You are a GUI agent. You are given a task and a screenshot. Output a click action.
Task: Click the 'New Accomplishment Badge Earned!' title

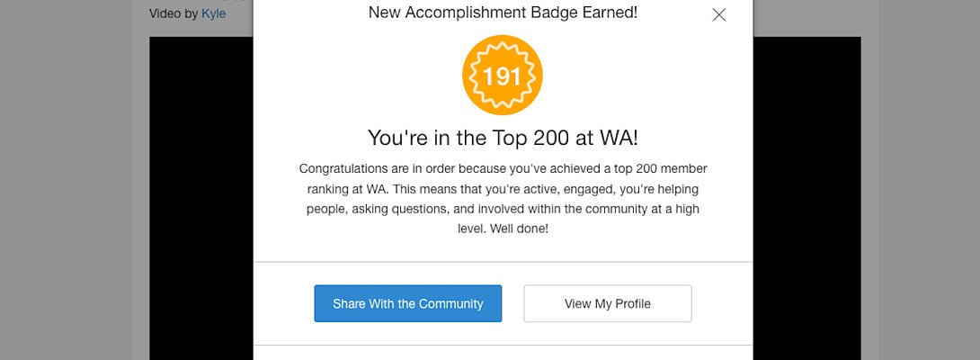pos(503,13)
